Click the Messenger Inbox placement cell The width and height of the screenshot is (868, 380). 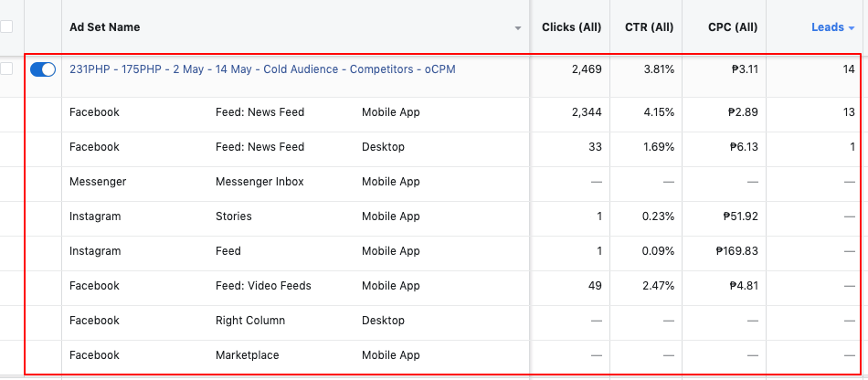pos(259,182)
